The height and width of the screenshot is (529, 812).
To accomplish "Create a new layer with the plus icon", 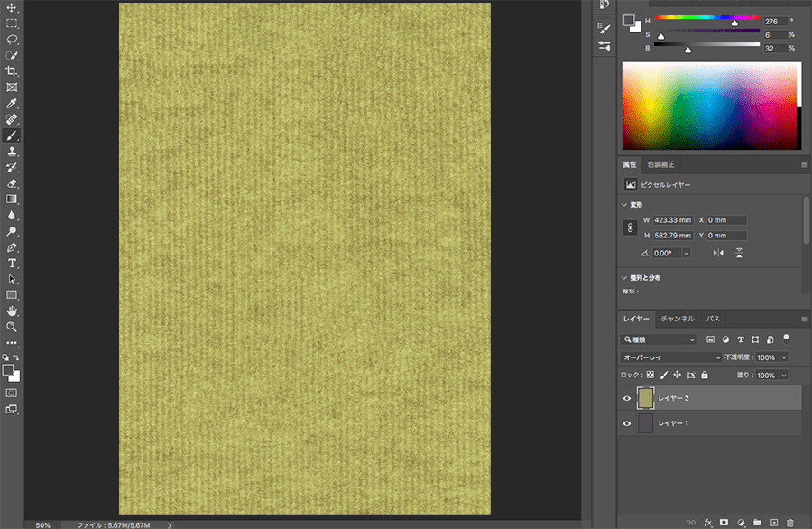I will [773, 522].
